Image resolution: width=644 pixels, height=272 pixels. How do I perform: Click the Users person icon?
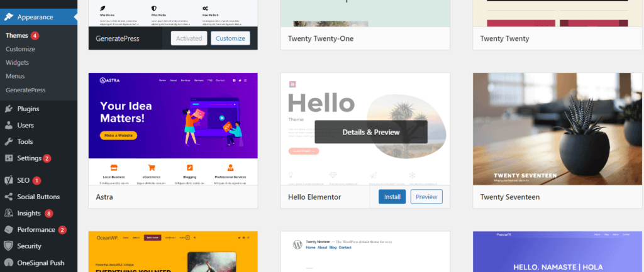point(9,126)
